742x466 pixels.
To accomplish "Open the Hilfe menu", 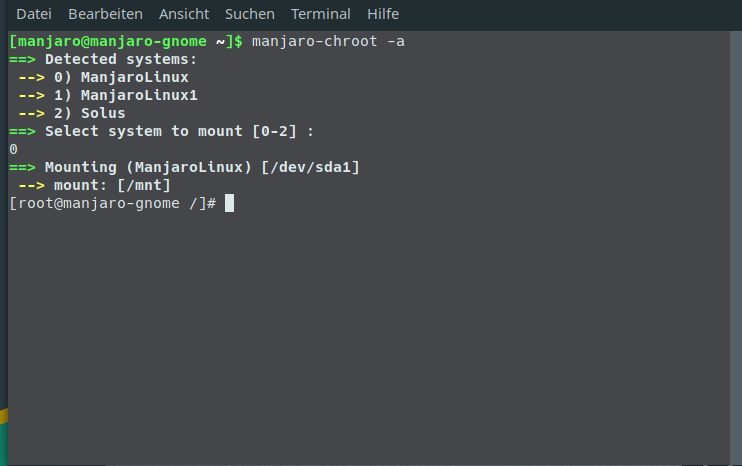I will (382, 14).
